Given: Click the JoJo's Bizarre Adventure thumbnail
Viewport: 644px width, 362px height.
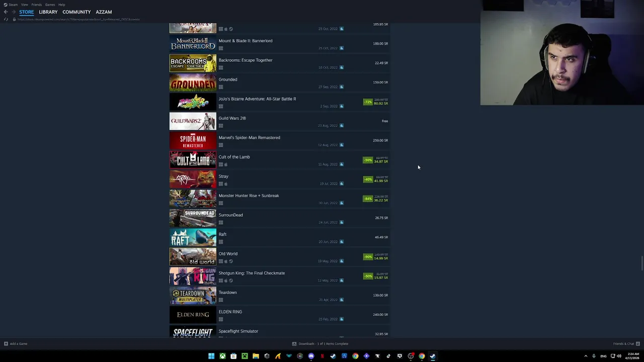Looking at the screenshot, I should pos(193,102).
